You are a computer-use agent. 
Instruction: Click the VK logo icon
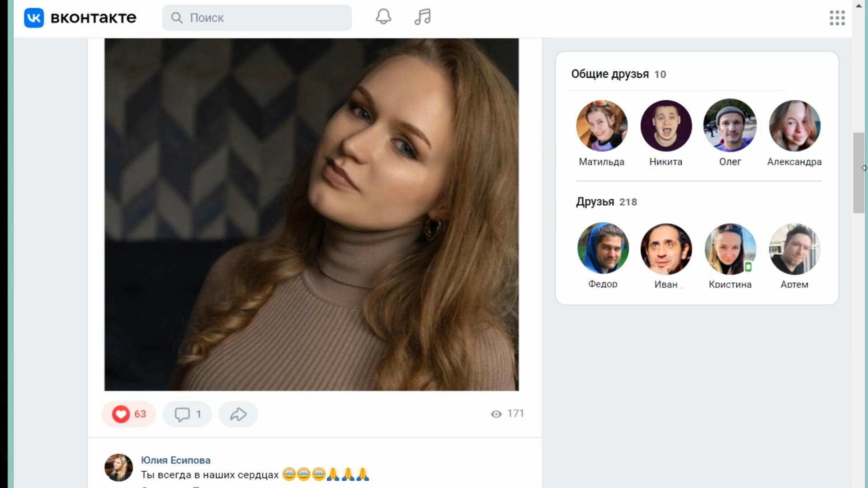click(34, 18)
